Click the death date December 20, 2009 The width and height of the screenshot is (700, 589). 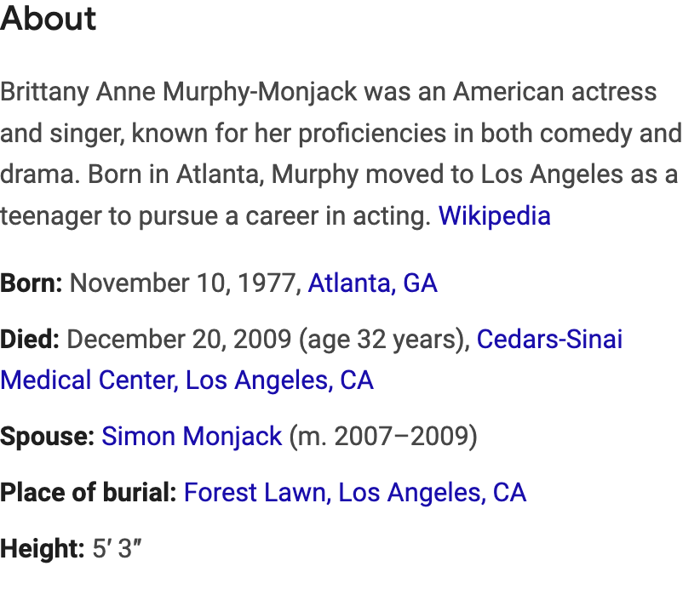[179, 340]
